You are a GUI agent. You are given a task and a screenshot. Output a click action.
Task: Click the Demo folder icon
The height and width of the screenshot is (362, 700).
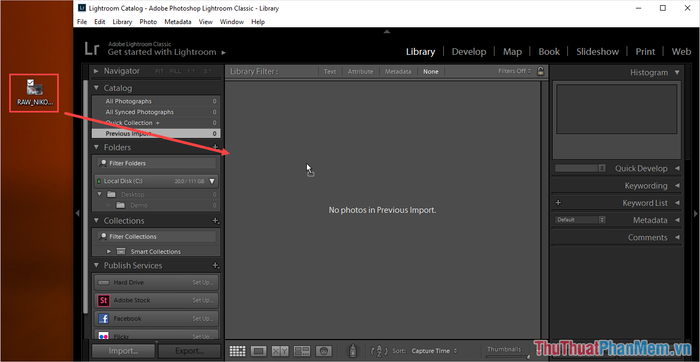pyautogui.click(x=121, y=205)
